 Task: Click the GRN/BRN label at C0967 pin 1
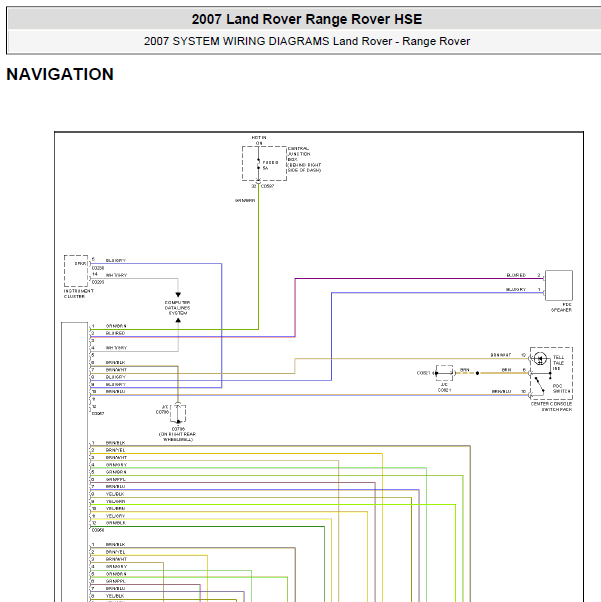[116, 326]
